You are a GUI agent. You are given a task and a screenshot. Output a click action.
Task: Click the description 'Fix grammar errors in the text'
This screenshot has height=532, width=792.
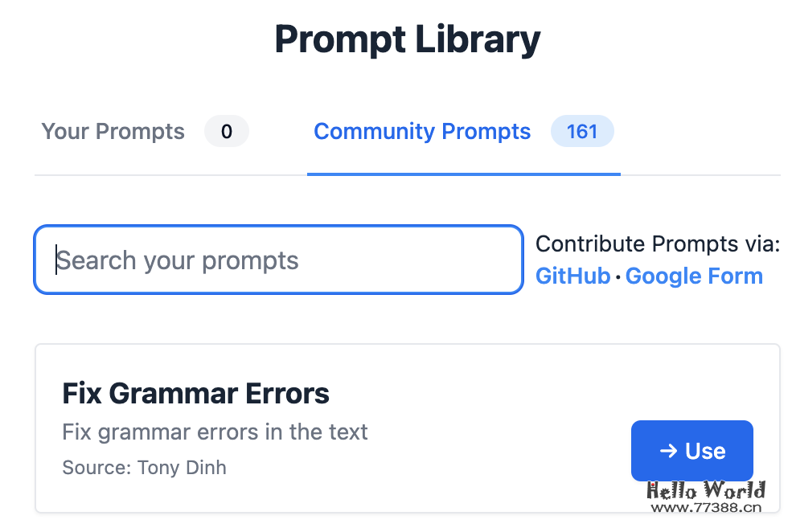[215, 432]
